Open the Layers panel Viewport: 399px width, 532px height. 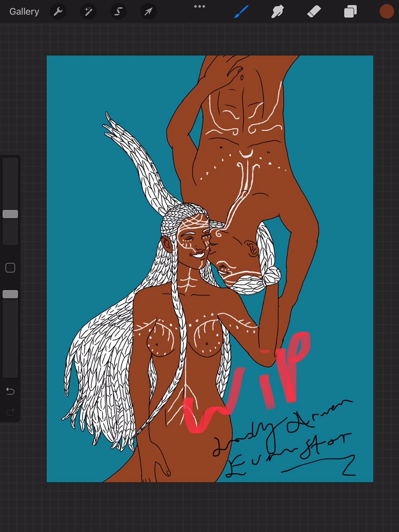click(350, 12)
